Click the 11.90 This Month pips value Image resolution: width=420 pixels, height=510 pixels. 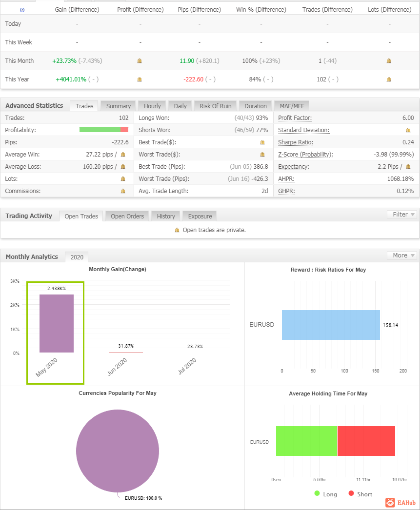187,61
